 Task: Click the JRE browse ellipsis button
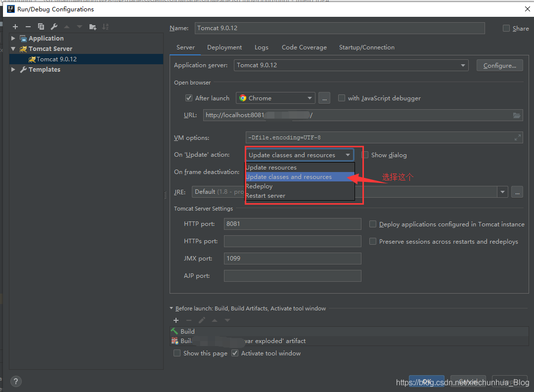tap(517, 192)
